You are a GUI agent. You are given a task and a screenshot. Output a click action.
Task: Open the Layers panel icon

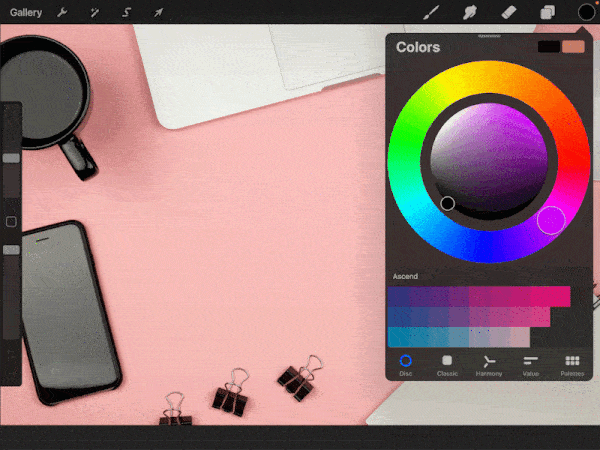click(547, 12)
